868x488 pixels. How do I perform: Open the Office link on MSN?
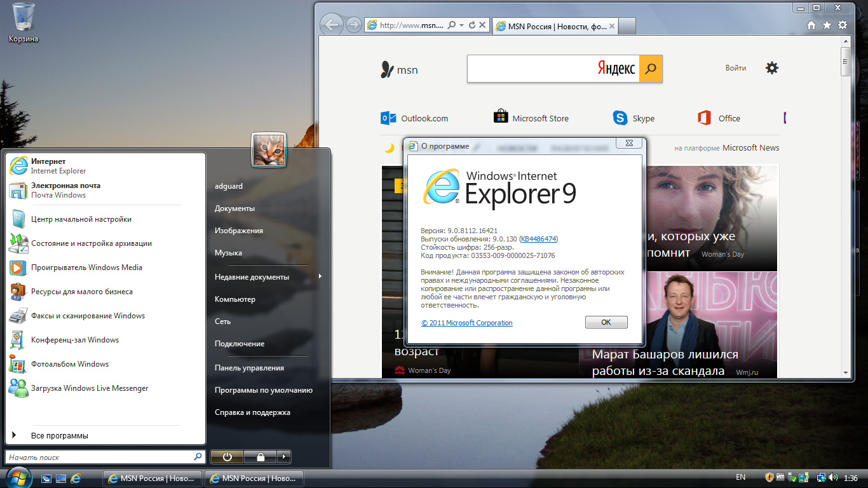pyautogui.click(x=719, y=118)
